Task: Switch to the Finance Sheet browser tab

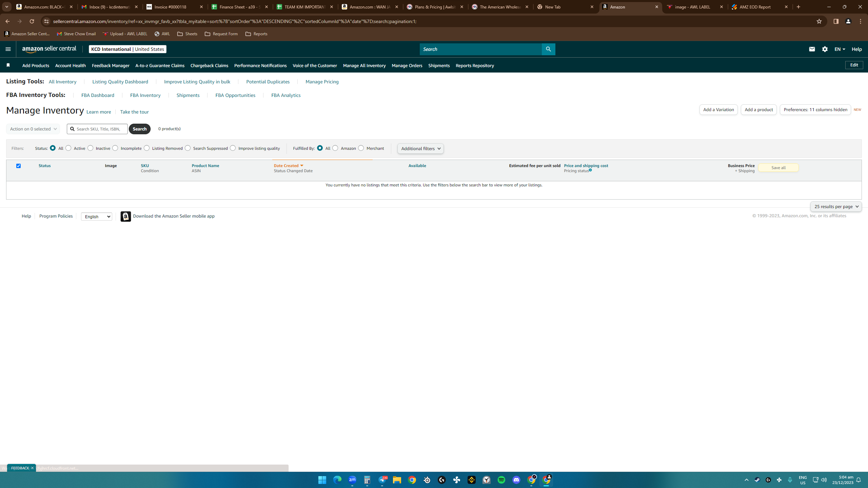Action: click(240, 7)
